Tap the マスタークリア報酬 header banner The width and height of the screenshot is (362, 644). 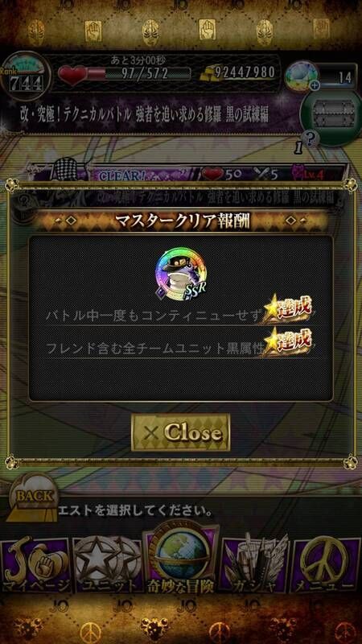181,221
